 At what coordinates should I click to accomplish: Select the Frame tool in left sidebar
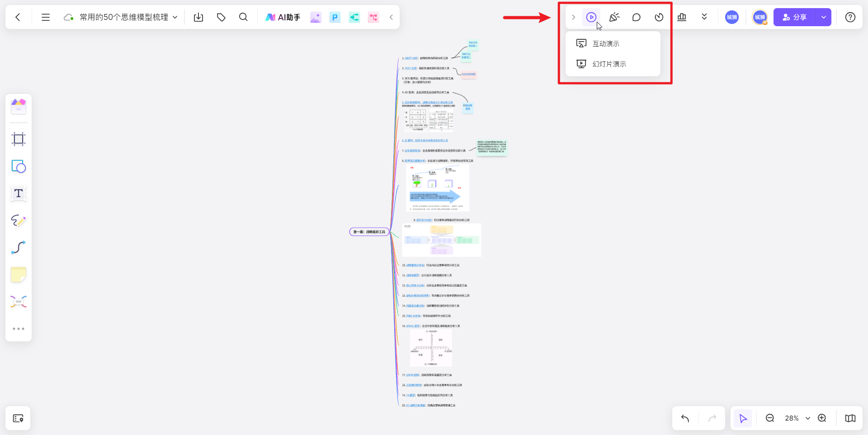pos(19,139)
